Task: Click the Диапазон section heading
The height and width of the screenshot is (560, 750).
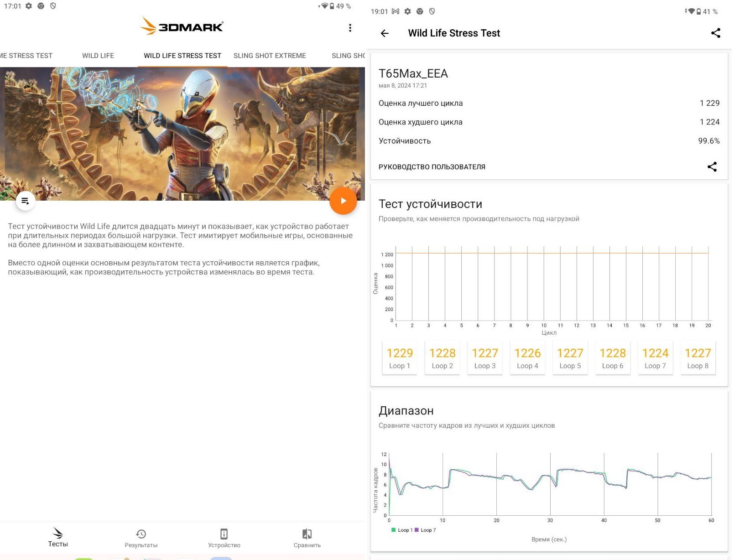Action: pyautogui.click(x=406, y=411)
